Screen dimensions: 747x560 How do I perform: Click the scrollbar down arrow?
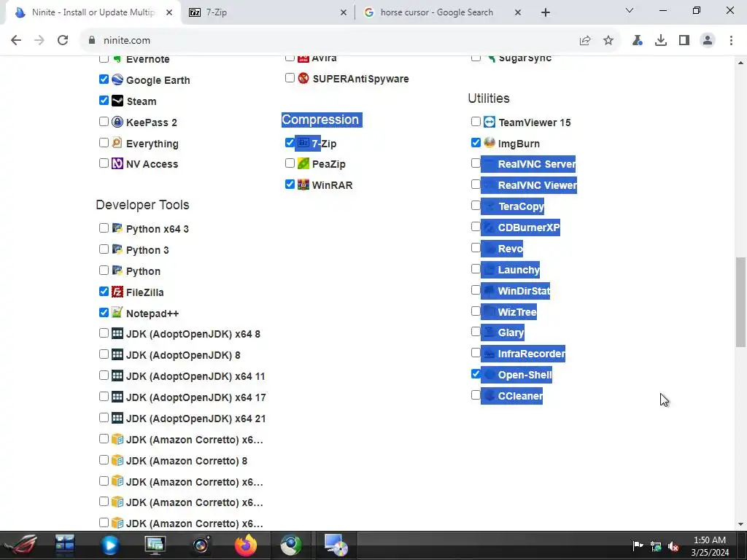click(740, 524)
